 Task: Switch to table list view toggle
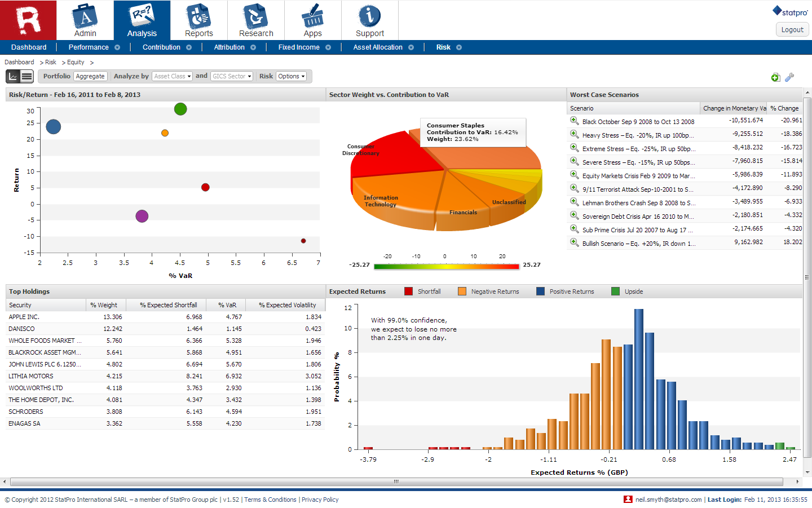tap(27, 76)
